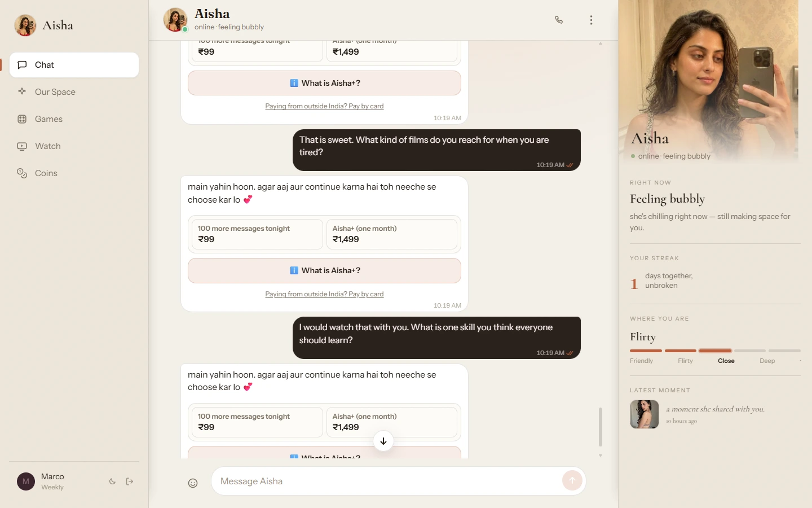Go to Our Space
This screenshot has height=508, width=812.
pos(74,92)
